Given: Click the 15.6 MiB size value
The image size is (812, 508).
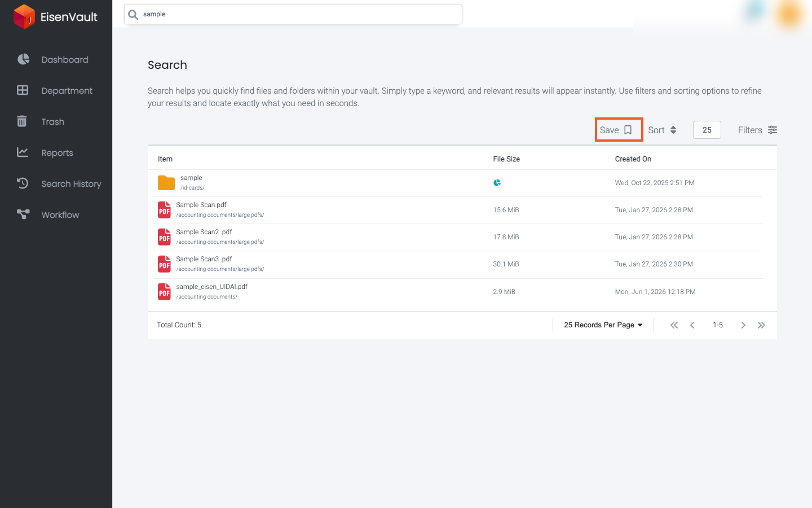Looking at the screenshot, I should click(x=506, y=210).
